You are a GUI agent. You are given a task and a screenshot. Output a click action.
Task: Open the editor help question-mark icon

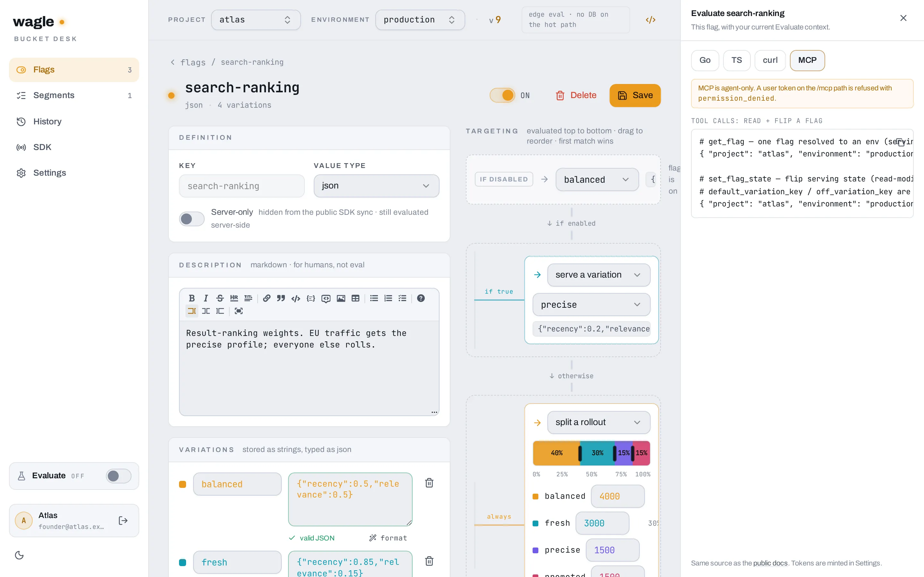tap(421, 298)
